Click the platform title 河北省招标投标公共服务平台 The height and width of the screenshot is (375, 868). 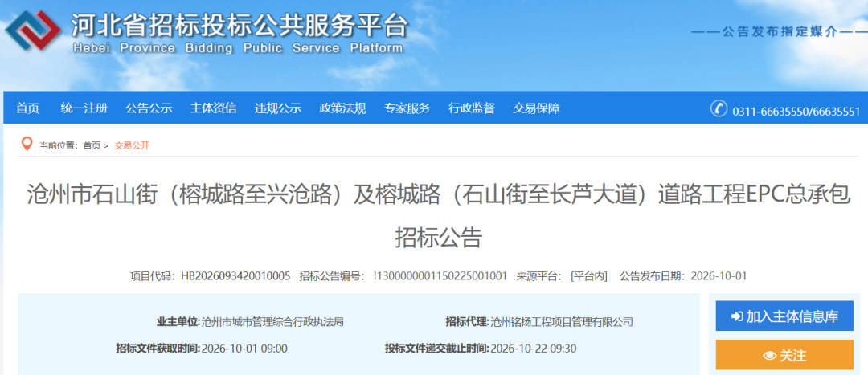click(x=240, y=24)
